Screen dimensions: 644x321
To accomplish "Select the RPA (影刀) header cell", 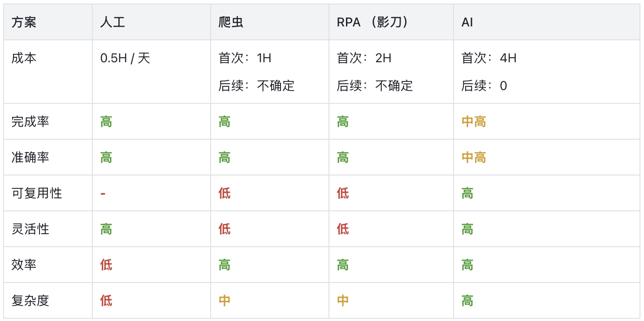I will point(372,22).
